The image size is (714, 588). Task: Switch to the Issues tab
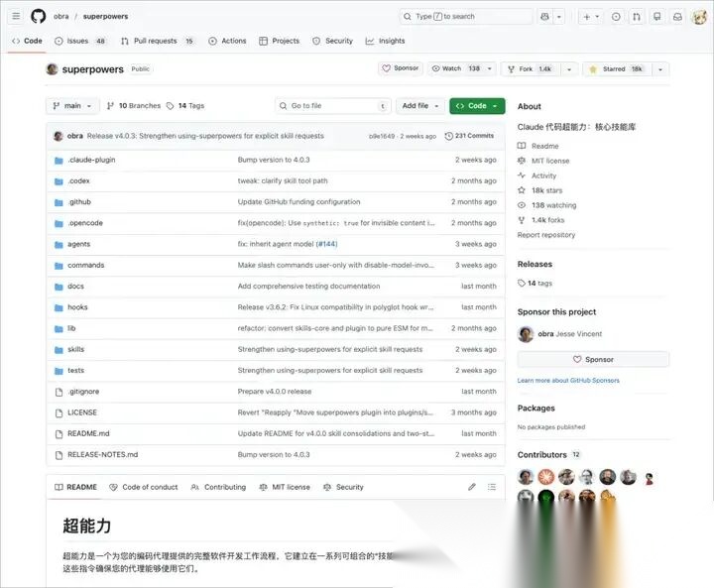(80, 41)
